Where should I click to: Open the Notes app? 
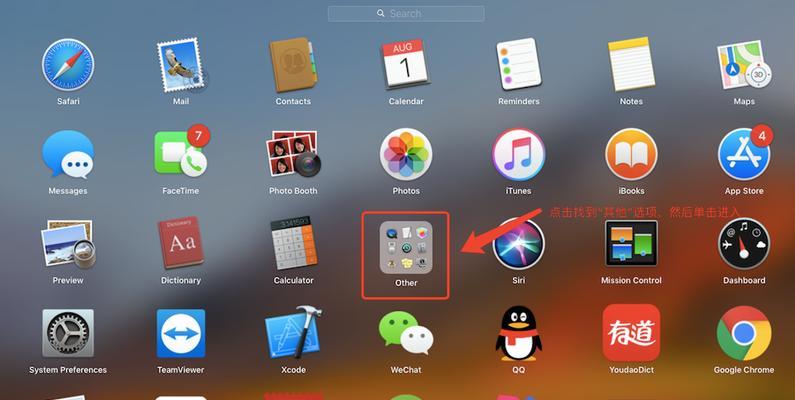pyautogui.click(x=631, y=64)
